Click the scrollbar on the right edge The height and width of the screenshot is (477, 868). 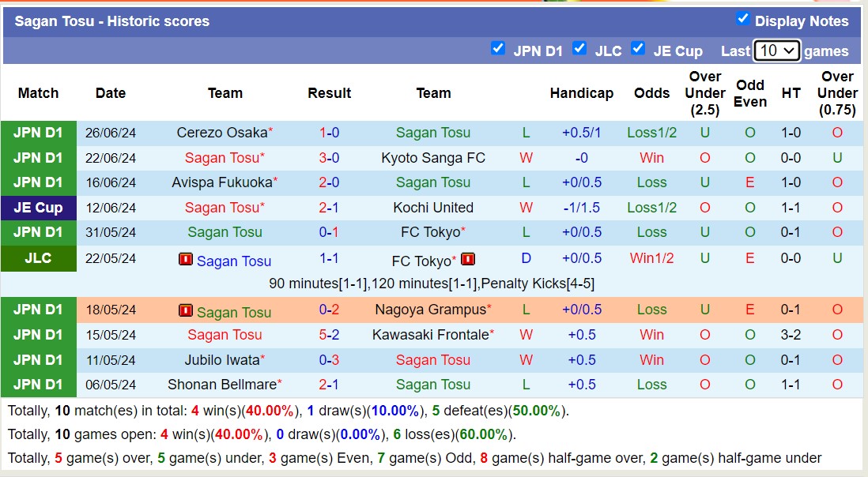point(863,237)
